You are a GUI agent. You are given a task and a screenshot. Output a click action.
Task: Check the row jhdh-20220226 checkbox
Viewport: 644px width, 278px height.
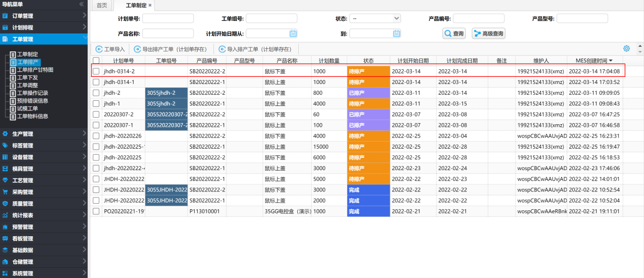tap(96, 136)
